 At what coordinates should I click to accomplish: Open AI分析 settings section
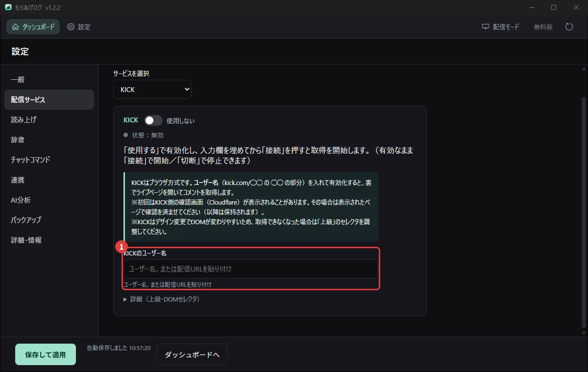(49, 200)
